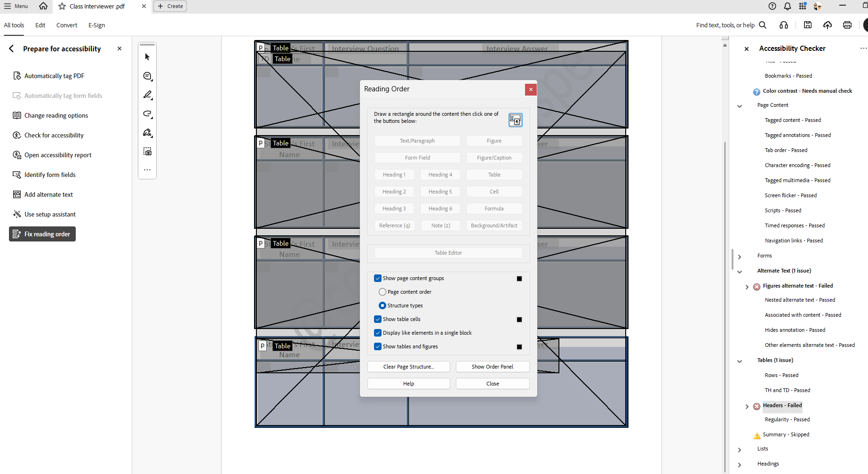Click the Help button in dialog
This screenshot has width=868, height=474.
tap(408, 384)
